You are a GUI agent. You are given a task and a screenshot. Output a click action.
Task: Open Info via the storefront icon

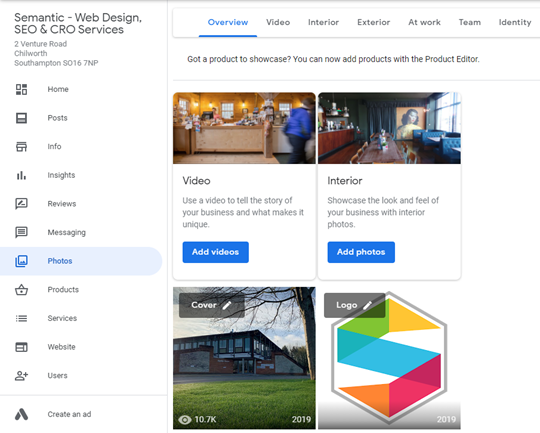click(21, 146)
